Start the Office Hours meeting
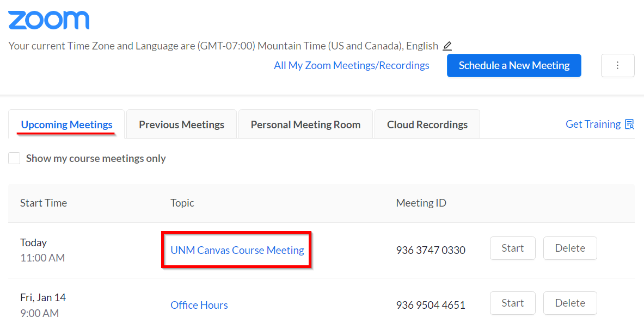Image resolution: width=644 pixels, height=324 pixels. click(512, 303)
